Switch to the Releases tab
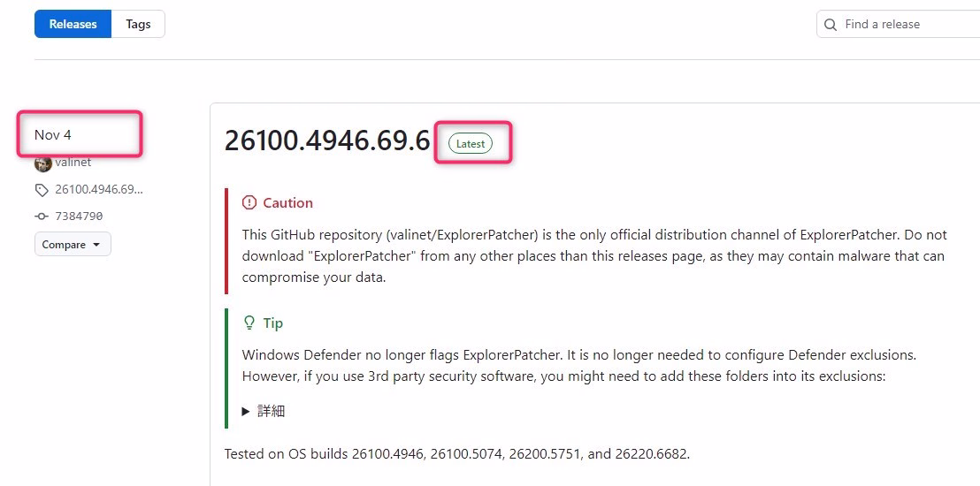This screenshot has width=980, height=486. click(73, 24)
